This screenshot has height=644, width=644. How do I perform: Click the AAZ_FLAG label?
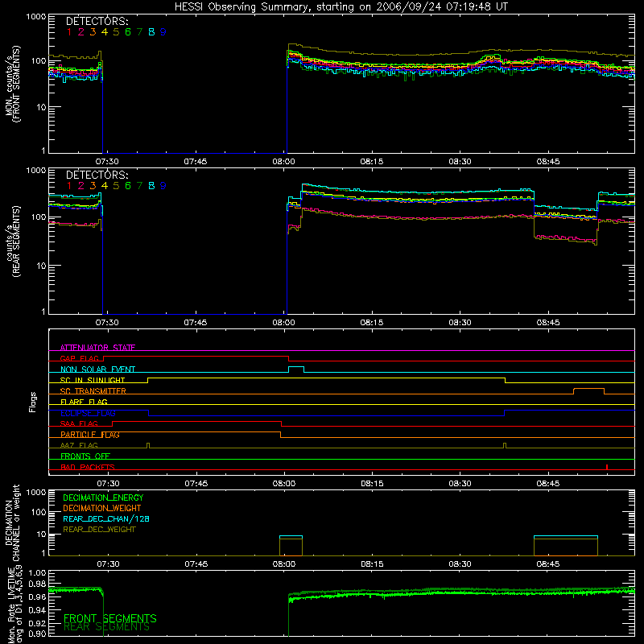click(79, 445)
